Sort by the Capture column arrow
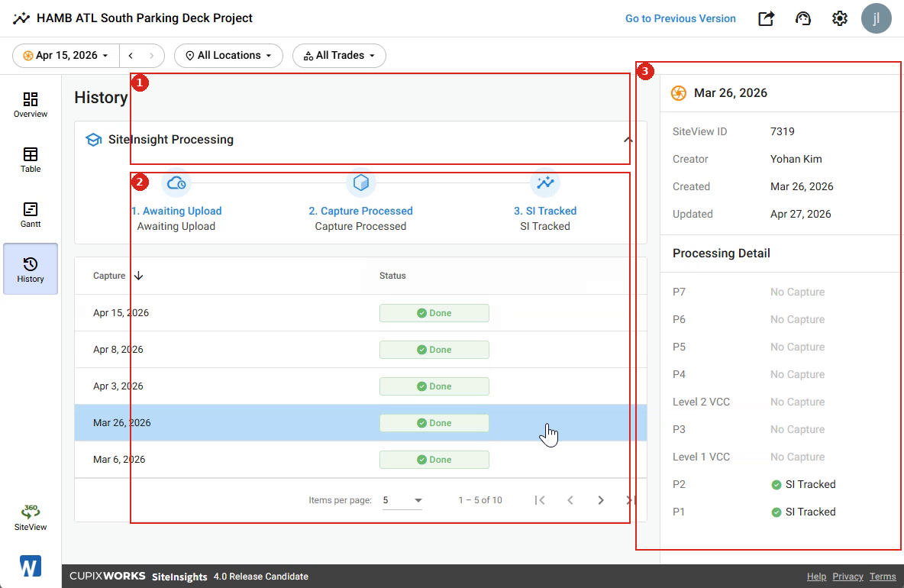The image size is (904, 588). coord(138,276)
